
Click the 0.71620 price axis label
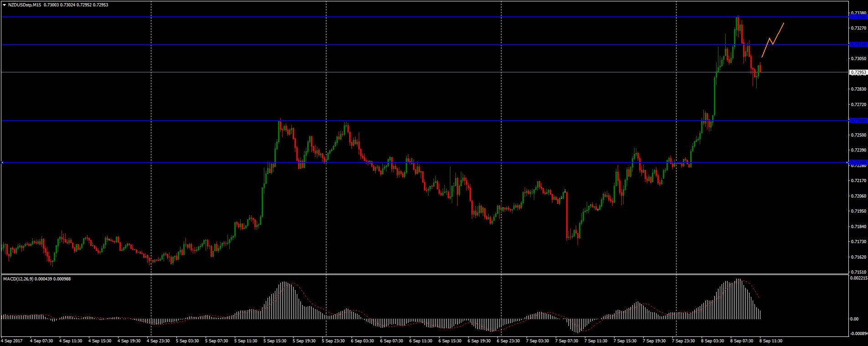858,257
